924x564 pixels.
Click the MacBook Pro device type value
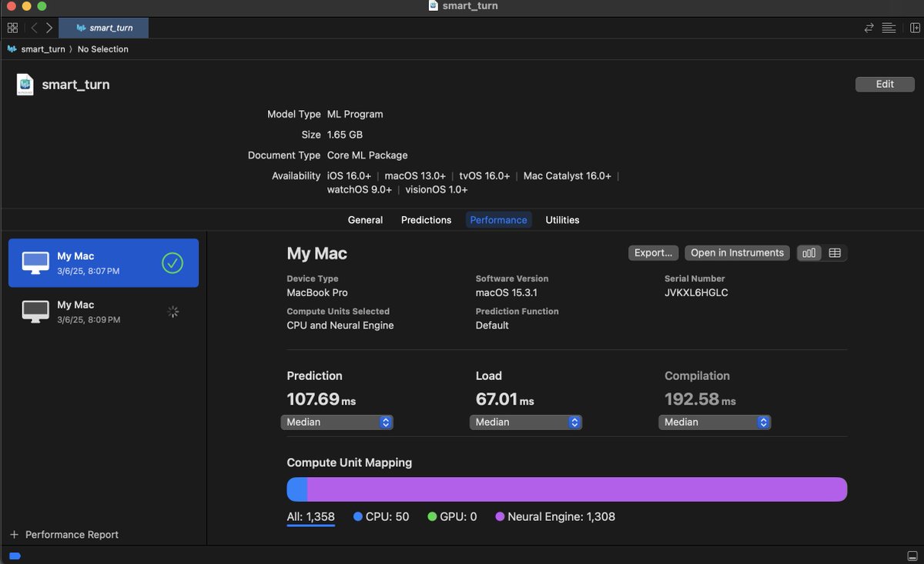317,293
